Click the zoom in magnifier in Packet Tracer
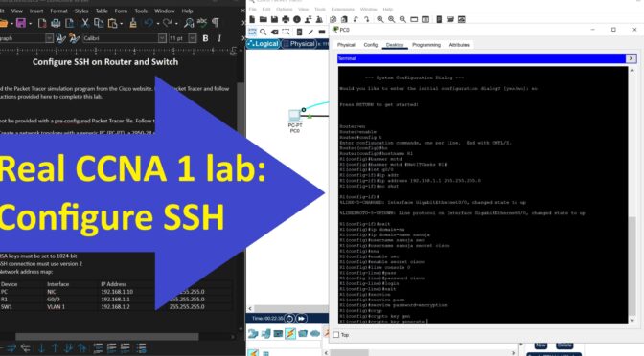The width and height of the screenshot is (644, 356). pyautogui.click(x=380, y=19)
